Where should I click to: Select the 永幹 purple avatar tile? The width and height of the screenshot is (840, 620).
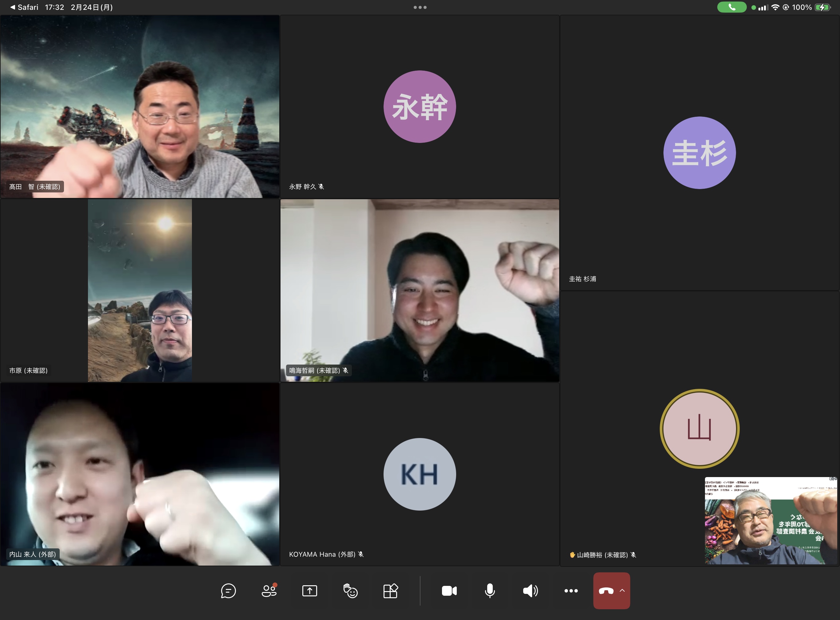point(420,107)
